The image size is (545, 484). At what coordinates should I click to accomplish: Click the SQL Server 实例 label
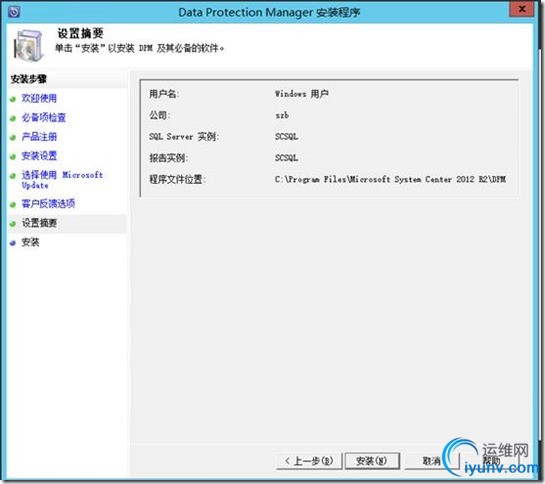184,137
